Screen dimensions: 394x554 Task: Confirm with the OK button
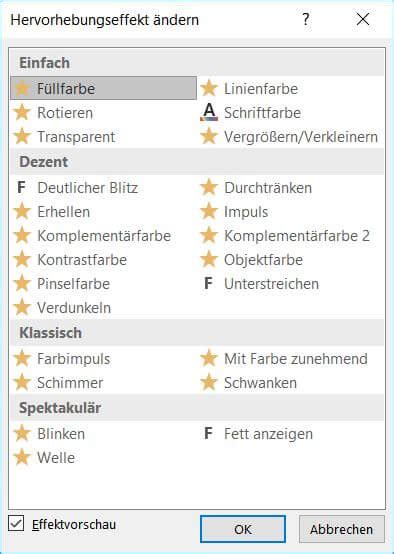(243, 529)
